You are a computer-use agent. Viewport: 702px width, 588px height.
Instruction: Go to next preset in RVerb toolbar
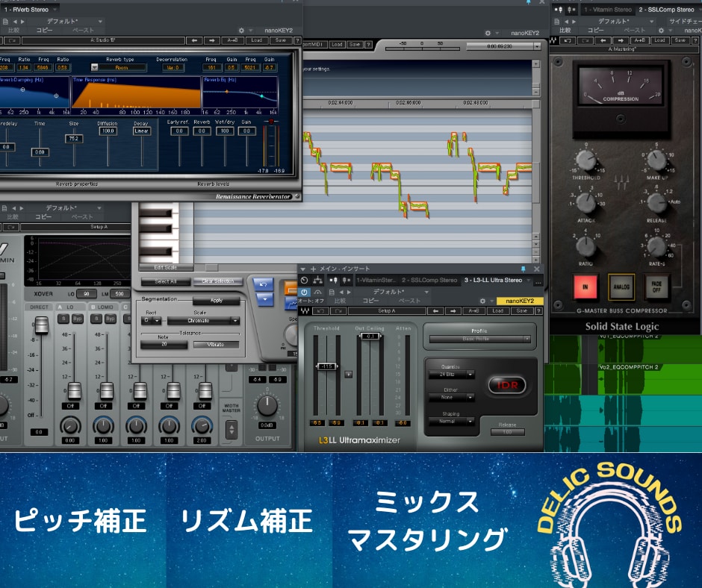click(x=212, y=40)
